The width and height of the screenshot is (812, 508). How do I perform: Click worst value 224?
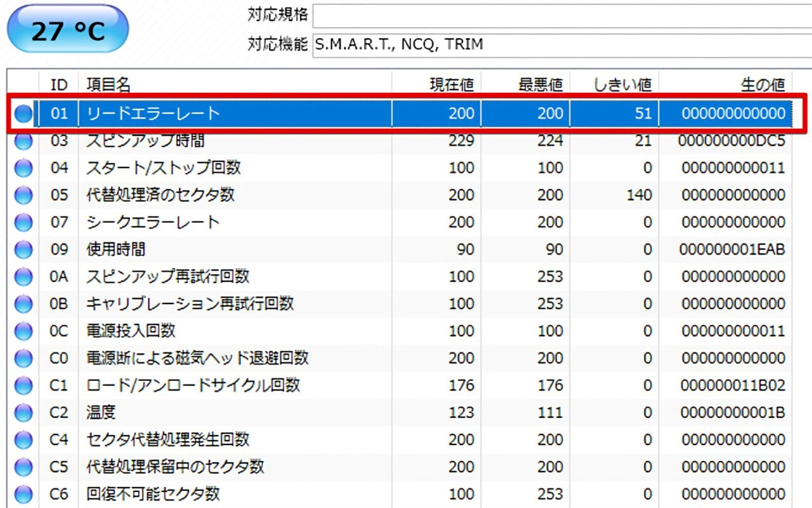pyautogui.click(x=550, y=141)
